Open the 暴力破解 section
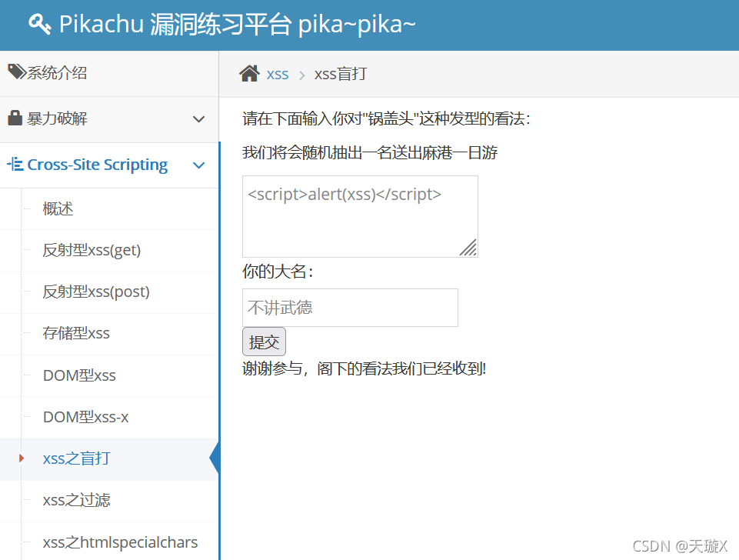The width and height of the screenshot is (739, 560). pyautogui.click(x=109, y=119)
